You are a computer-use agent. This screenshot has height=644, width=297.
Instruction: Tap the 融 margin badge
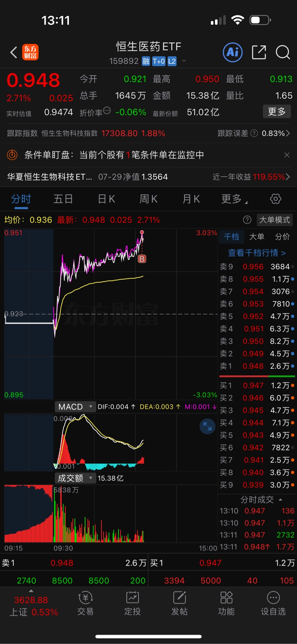(146, 61)
